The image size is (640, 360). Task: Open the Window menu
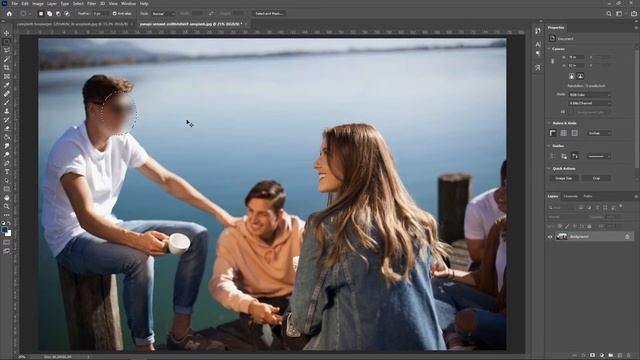click(128, 4)
